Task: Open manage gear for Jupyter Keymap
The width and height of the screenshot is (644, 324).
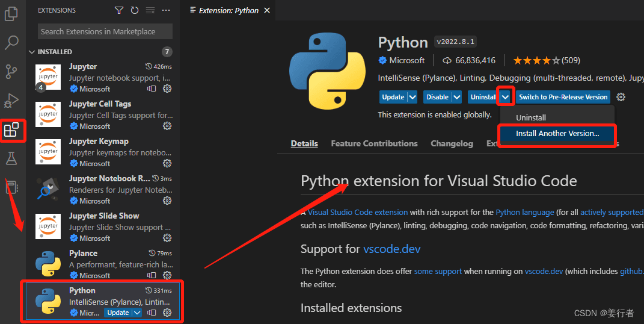Action: 167,163
